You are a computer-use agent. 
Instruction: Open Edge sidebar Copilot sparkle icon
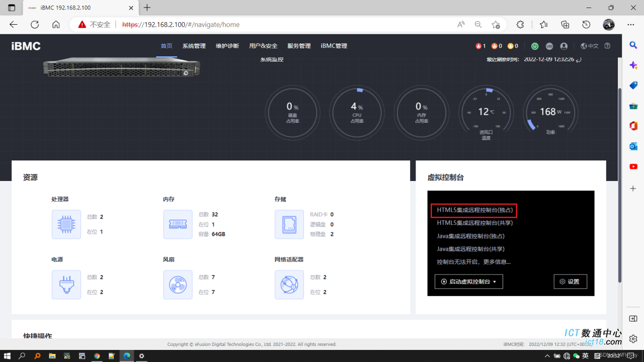click(633, 65)
